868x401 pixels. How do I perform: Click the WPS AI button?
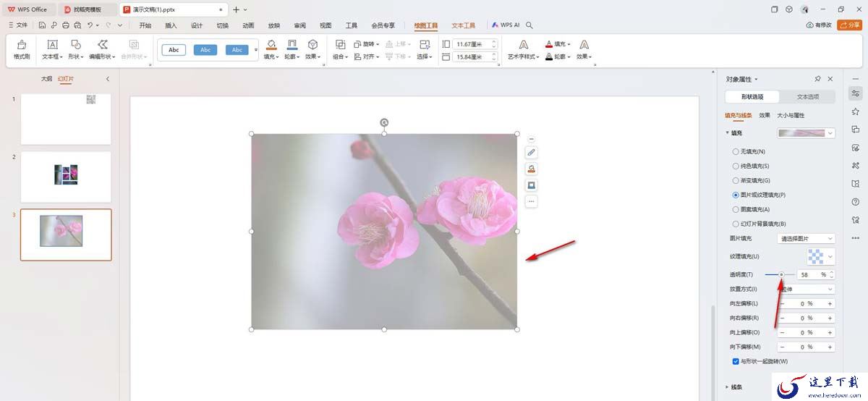pos(506,25)
